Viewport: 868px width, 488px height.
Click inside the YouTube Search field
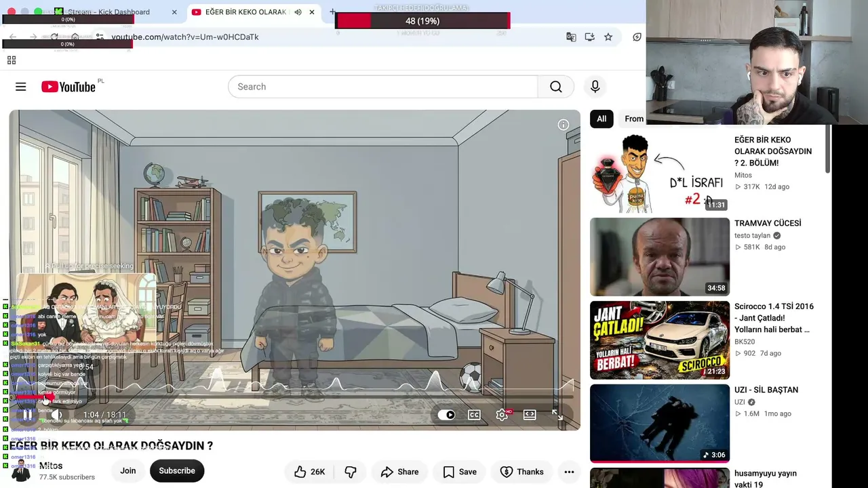383,87
